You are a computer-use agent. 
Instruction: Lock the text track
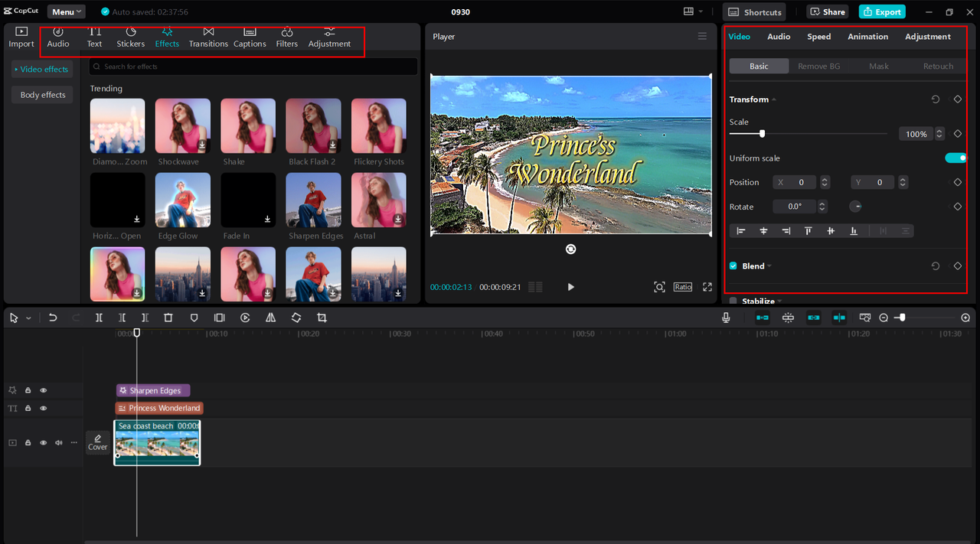pyautogui.click(x=28, y=409)
